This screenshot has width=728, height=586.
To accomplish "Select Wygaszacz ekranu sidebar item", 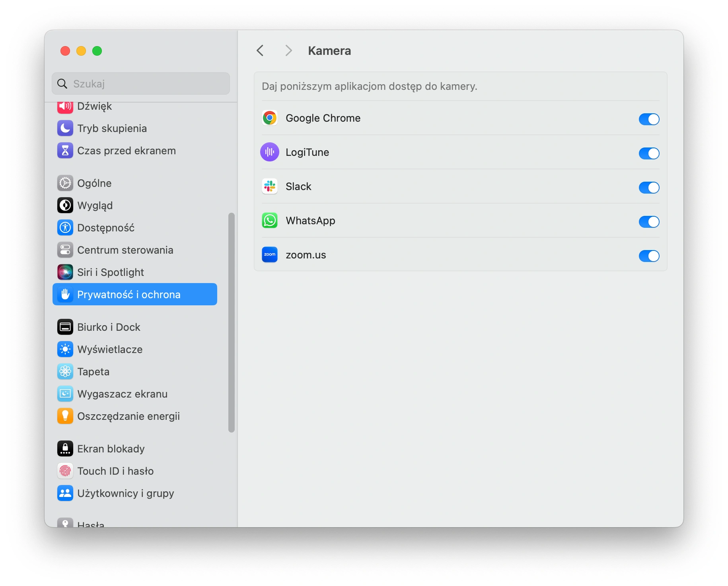I will (x=135, y=394).
